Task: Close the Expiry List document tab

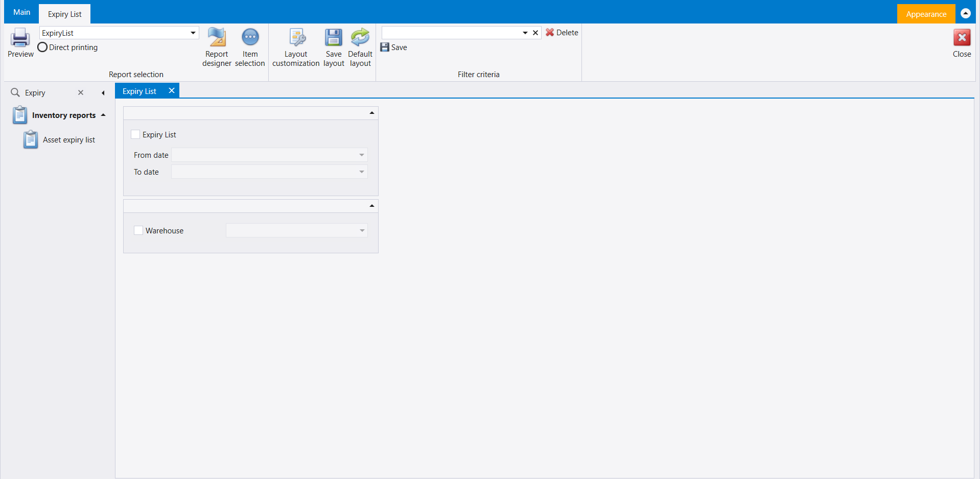Action: click(172, 90)
